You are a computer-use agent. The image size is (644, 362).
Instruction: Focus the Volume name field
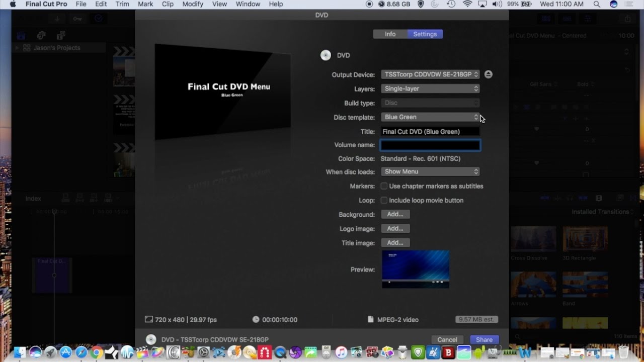tap(430, 145)
